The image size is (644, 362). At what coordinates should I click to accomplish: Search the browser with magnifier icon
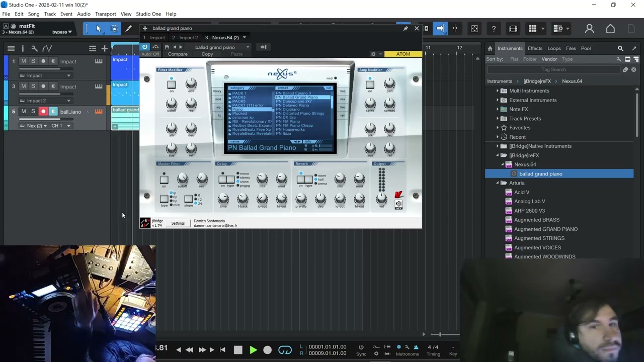coord(620,48)
